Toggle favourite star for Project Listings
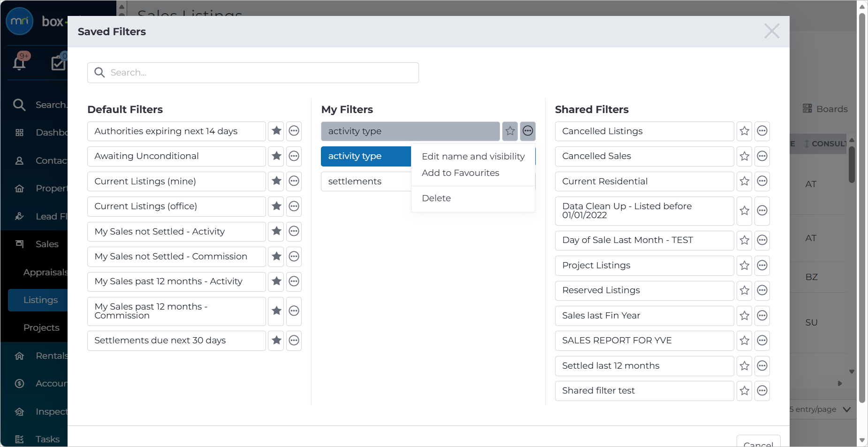This screenshot has width=868, height=447. (744, 265)
